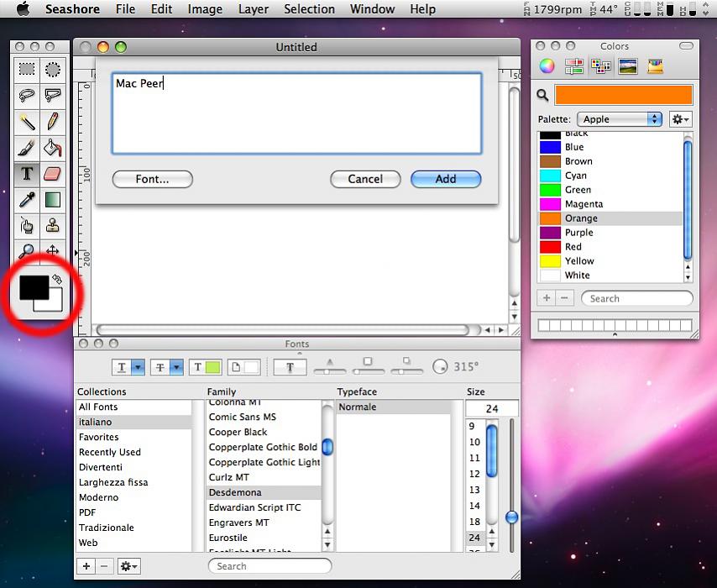The width and height of the screenshot is (717, 588).
Task: Open the color sliders picker tab
Action: 574,66
